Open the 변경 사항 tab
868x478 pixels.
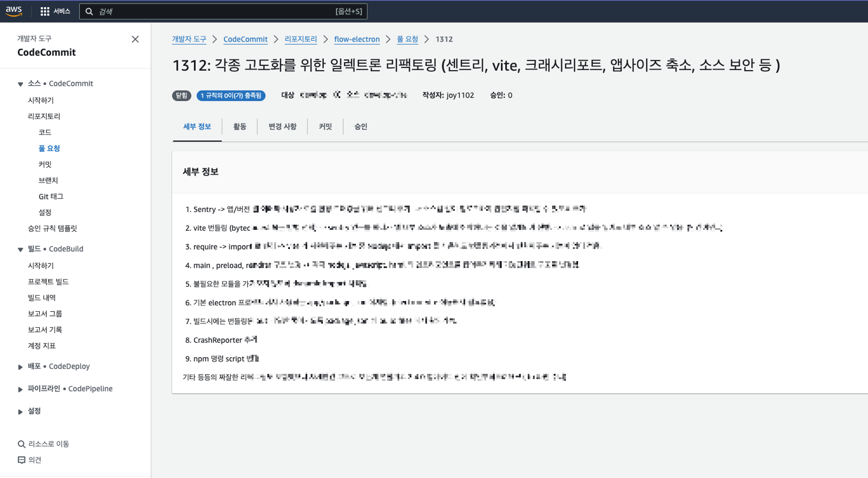pyautogui.click(x=282, y=126)
